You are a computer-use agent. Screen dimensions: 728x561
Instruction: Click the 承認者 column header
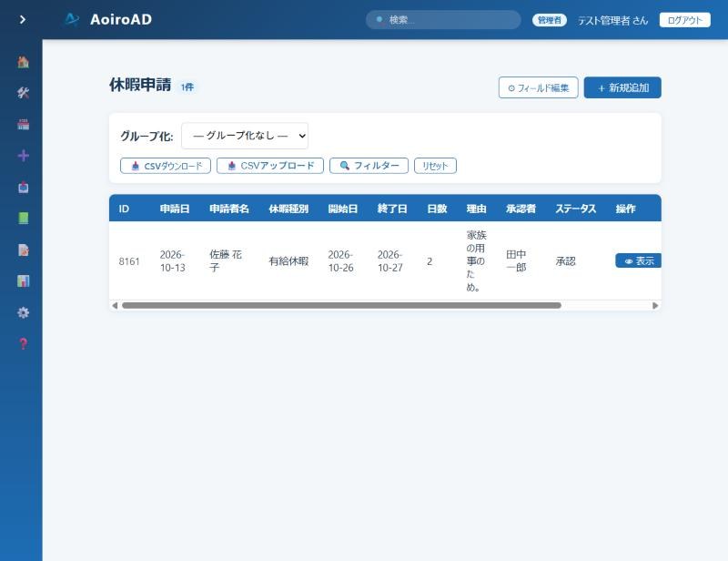coord(521,209)
